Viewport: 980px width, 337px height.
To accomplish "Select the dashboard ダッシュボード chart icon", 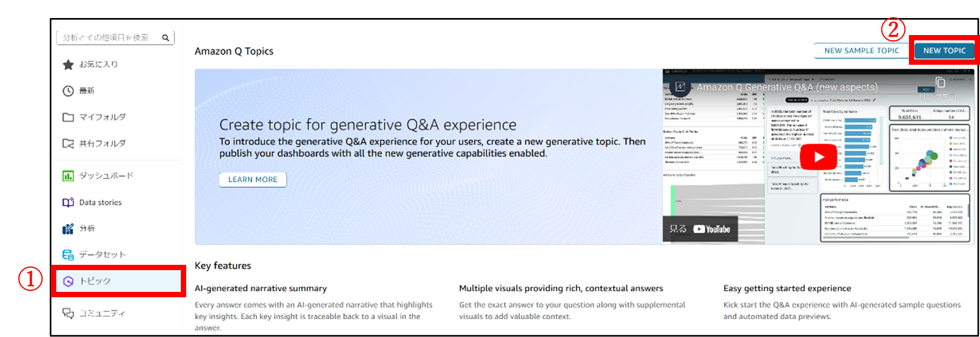I will [68, 176].
